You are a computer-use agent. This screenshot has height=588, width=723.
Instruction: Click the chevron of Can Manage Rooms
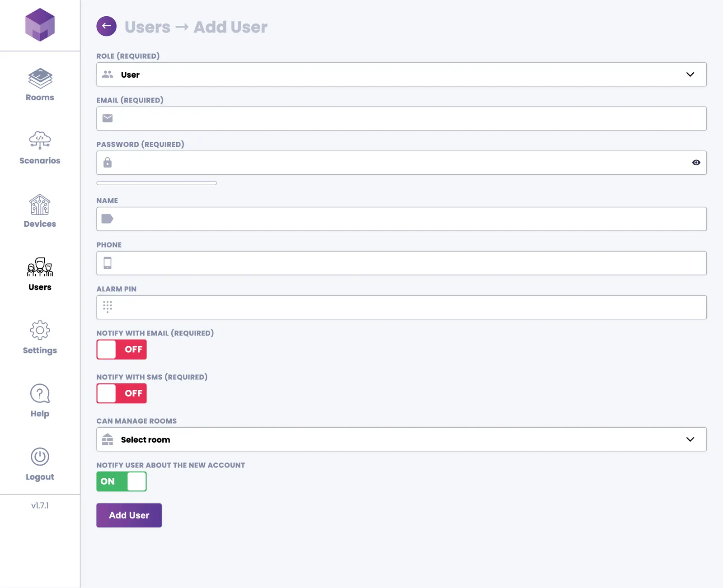(690, 439)
